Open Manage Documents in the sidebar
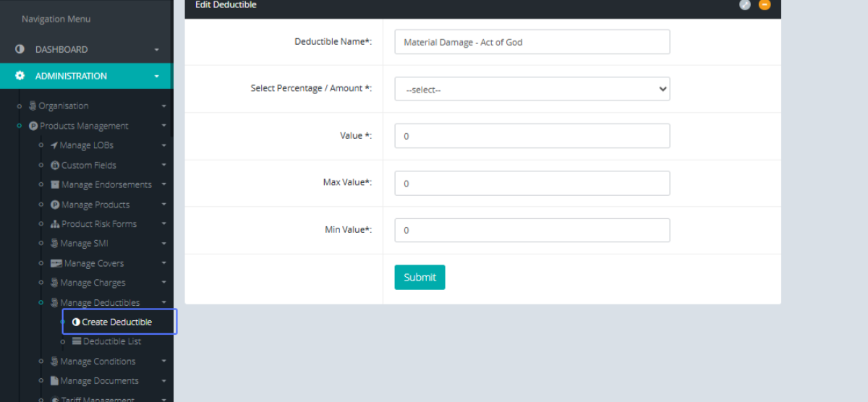The width and height of the screenshot is (868, 402). pyautogui.click(x=99, y=381)
